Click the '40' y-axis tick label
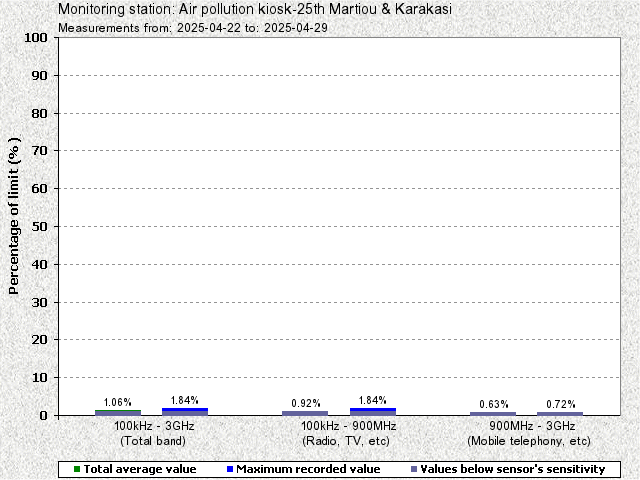The image size is (640, 480). click(x=39, y=264)
